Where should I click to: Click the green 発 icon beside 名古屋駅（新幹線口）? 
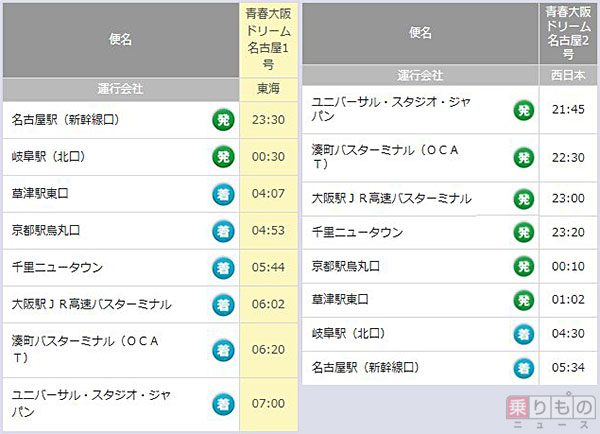point(223,120)
